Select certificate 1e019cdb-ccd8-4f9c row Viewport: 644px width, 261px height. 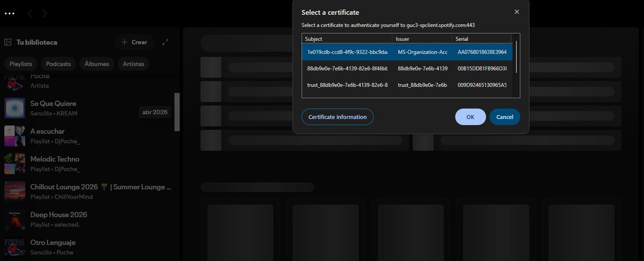coord(407,52)
